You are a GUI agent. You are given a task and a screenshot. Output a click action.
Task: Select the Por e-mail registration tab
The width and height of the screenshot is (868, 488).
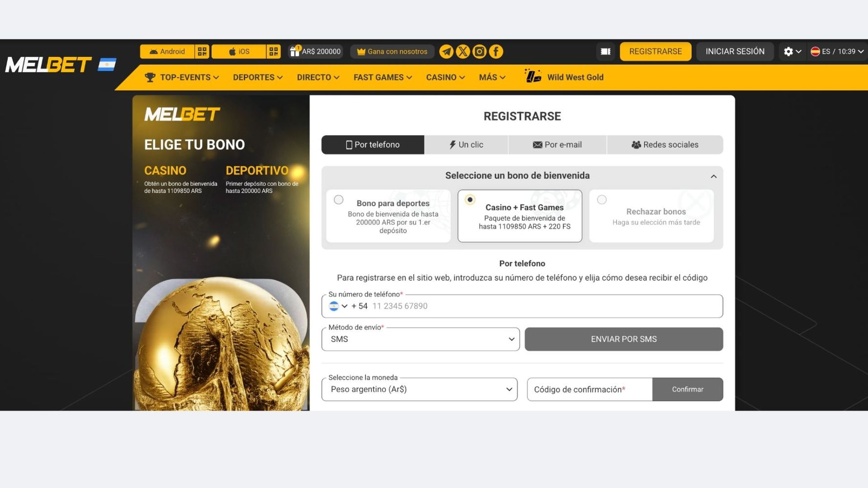(557, 144)
